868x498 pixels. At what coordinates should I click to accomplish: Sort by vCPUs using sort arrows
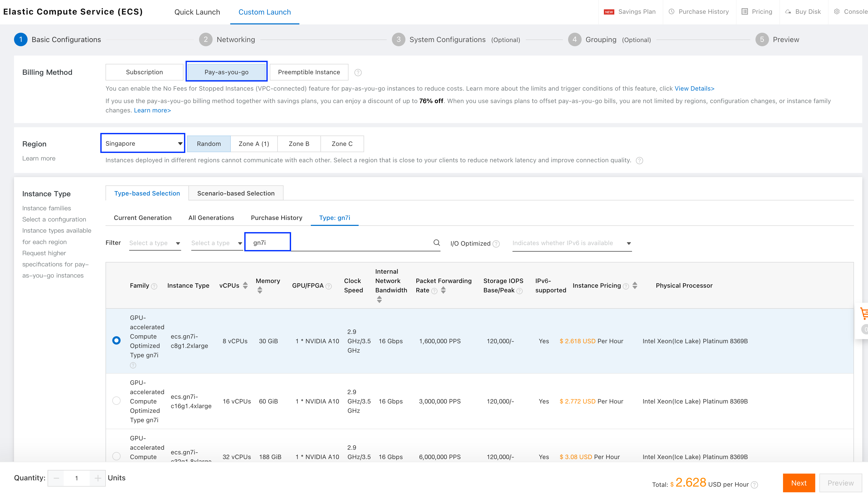pos(245,286)
